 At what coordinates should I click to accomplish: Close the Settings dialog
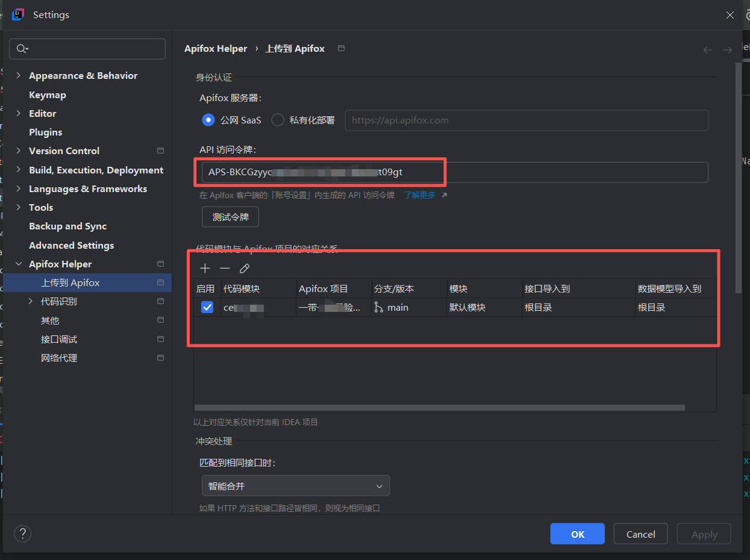[x=730, y=15]
